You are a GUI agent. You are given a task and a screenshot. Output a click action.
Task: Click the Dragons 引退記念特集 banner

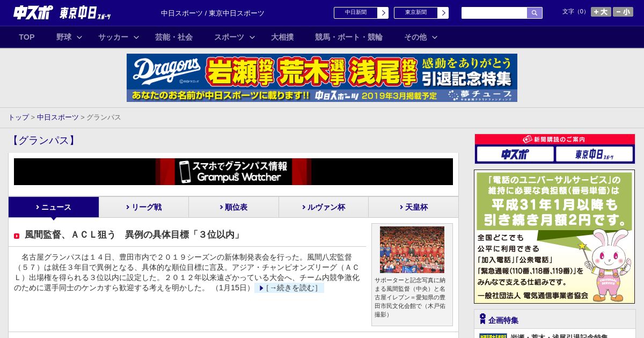tap(322, 78)
